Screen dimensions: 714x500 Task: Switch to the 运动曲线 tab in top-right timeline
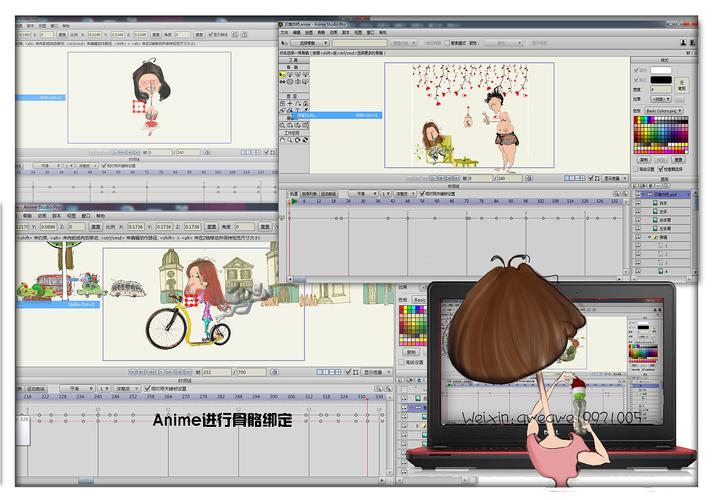point(328,194)
